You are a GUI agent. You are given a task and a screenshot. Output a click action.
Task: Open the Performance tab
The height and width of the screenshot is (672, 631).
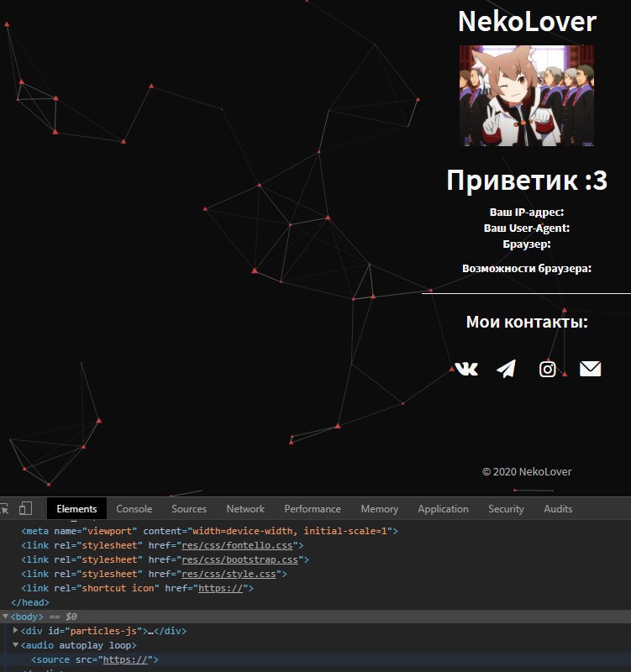pyautogui.click(x=313, y=509)
